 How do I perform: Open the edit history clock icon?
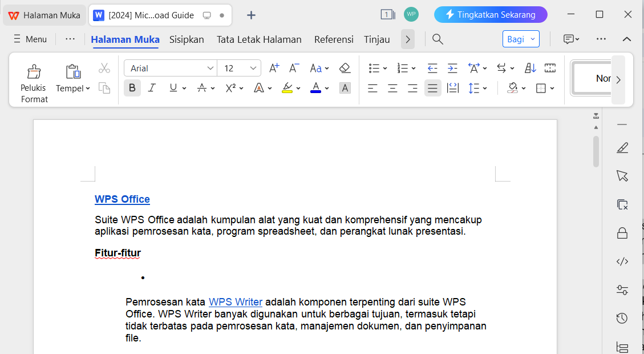point(622,317)
